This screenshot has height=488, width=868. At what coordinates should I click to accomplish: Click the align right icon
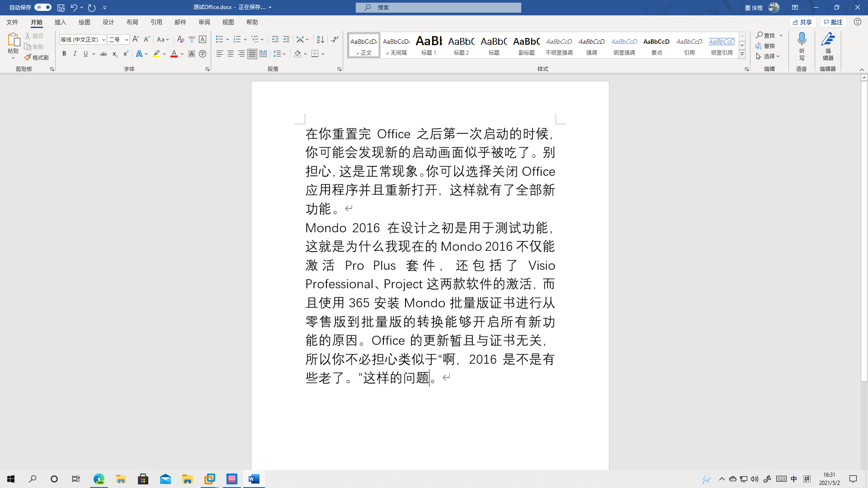point(241,54)
